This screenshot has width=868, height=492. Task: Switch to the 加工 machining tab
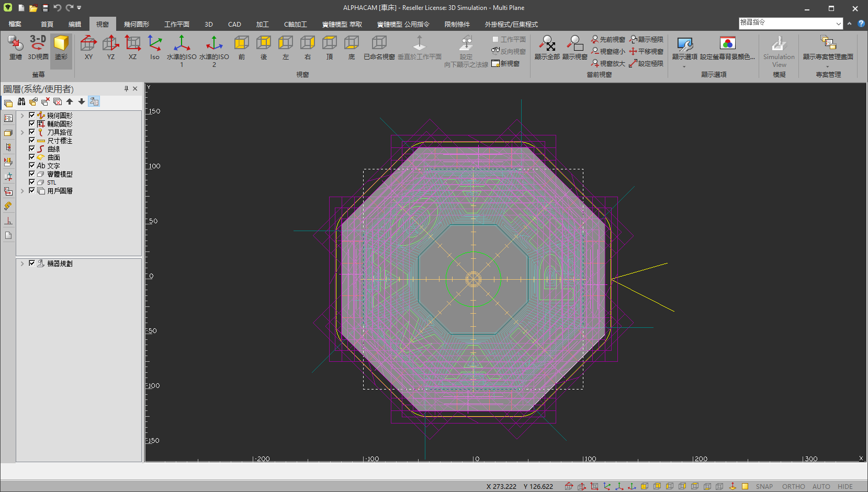(263, 24)
